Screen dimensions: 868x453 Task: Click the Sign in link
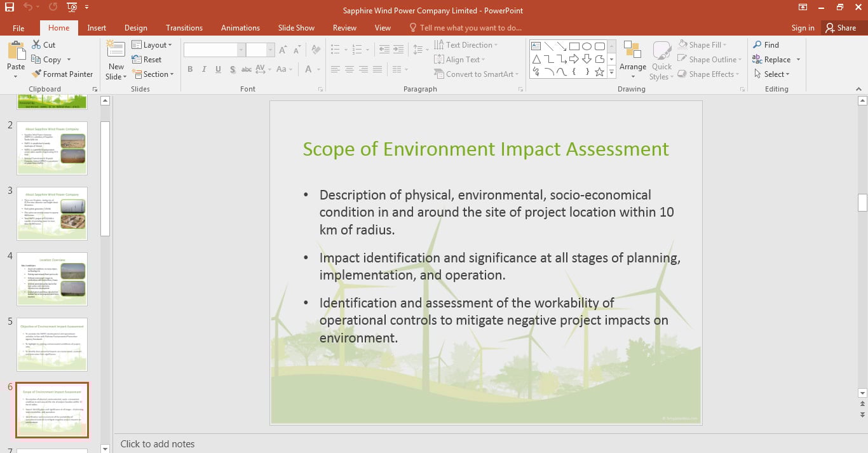(803, 27)
